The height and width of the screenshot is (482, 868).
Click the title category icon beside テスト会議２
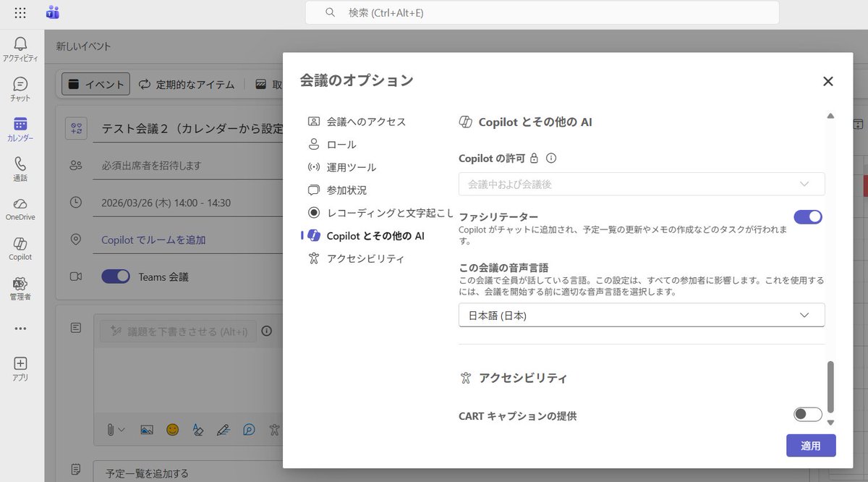tap(76, 128)
